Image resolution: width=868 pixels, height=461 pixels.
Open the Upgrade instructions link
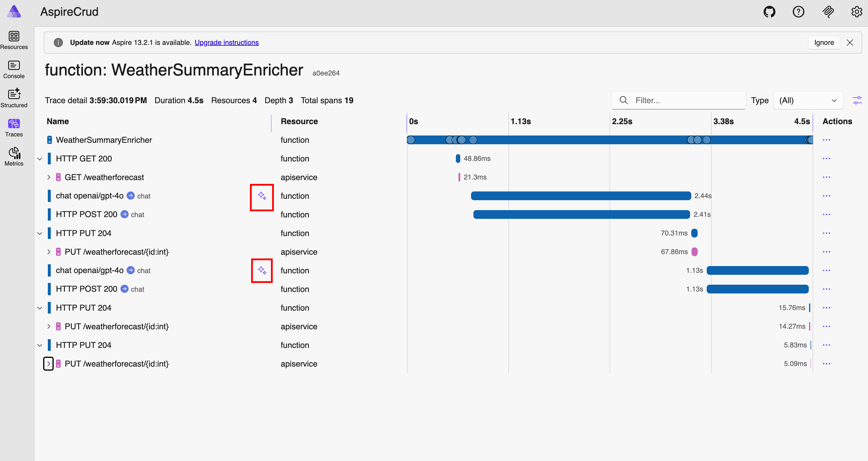point(226,43)
